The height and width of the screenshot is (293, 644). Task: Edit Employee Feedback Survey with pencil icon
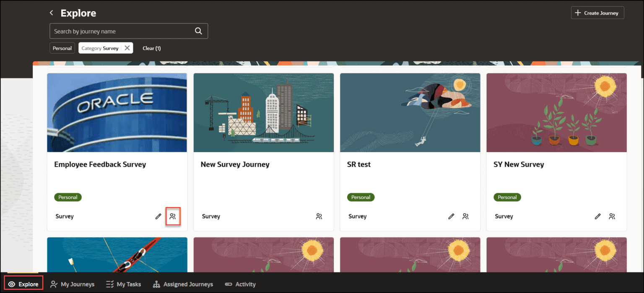point(158,217)
